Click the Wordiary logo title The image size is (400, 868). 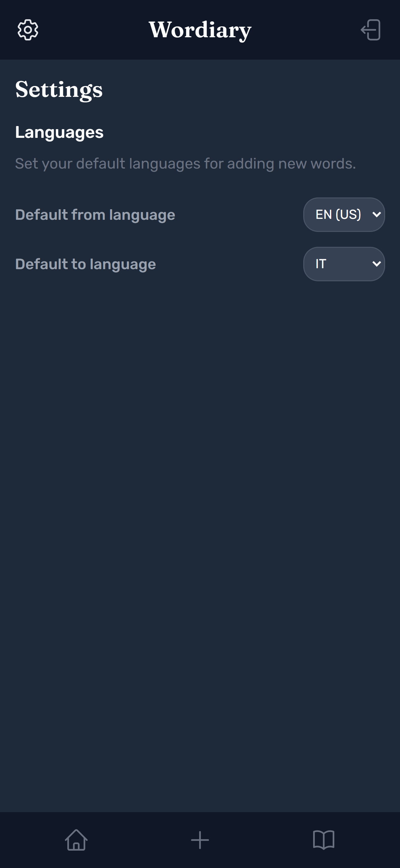point(200,30)
